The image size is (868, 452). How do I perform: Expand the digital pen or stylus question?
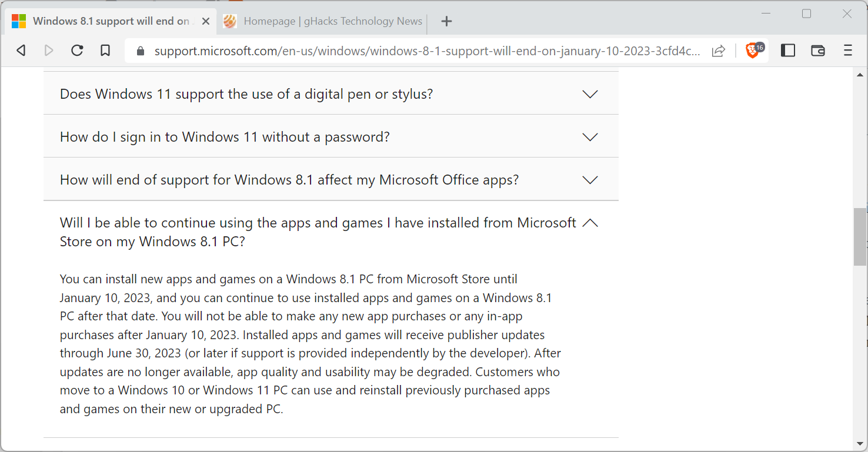(x=590, y=93)
